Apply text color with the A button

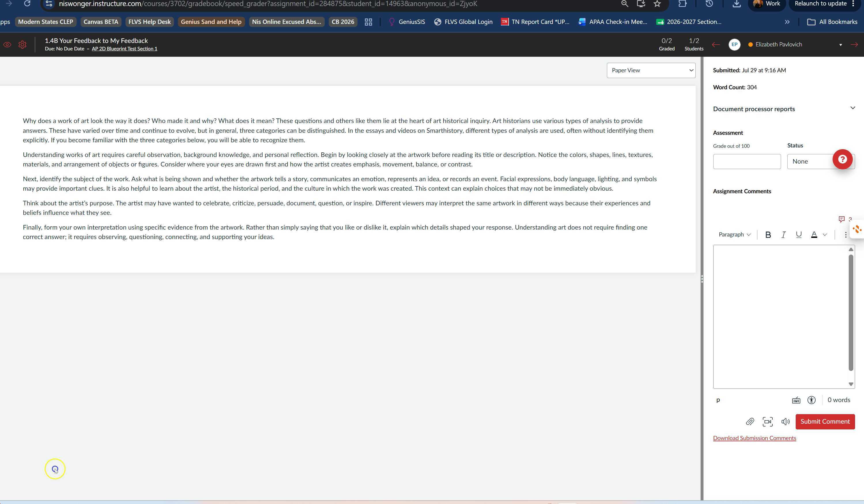tap(814, 235)
